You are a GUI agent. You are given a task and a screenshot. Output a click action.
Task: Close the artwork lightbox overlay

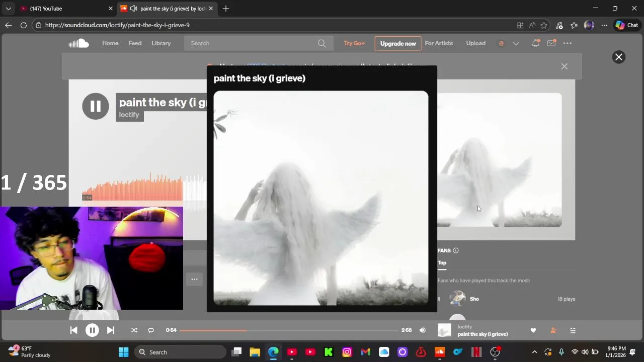pyautogui.click(x=619, y=57)
